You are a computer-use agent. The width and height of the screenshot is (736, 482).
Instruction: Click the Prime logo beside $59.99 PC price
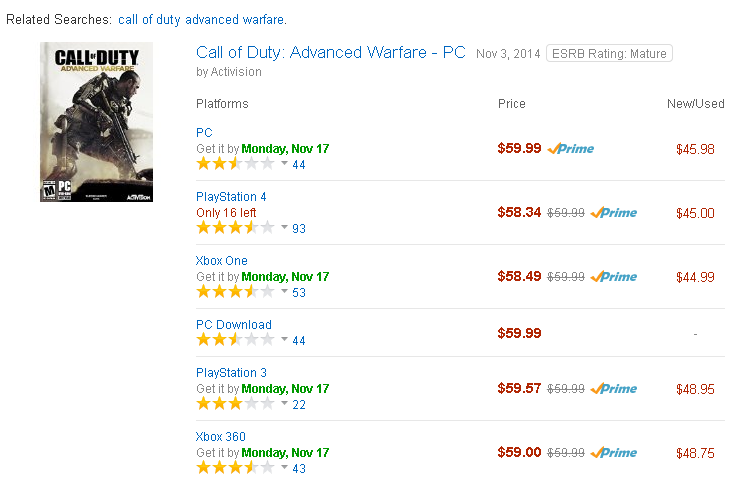coord(571,149)
